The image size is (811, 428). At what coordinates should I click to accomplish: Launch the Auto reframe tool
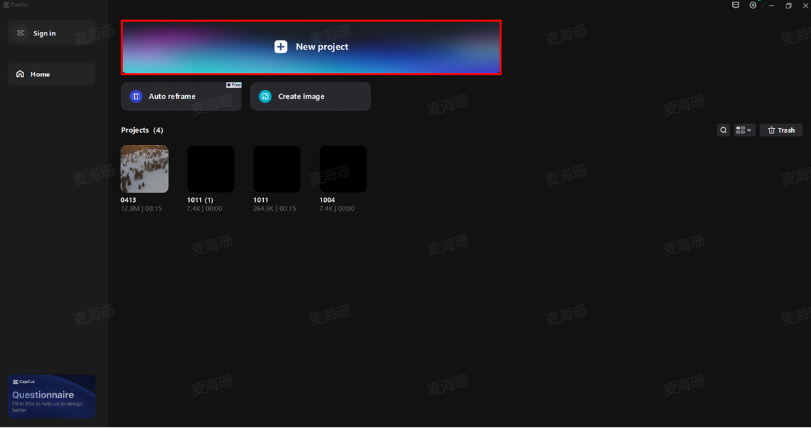pos(181,96)
